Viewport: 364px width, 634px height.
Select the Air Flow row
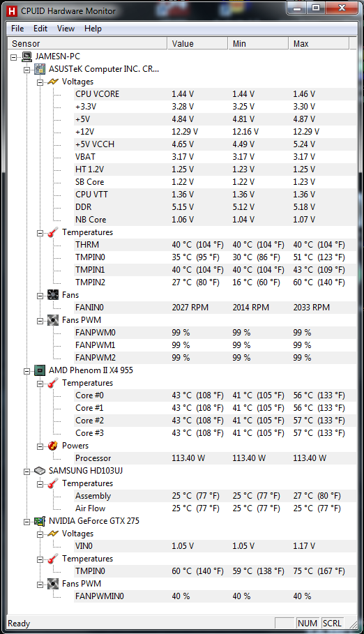(215, 508)
